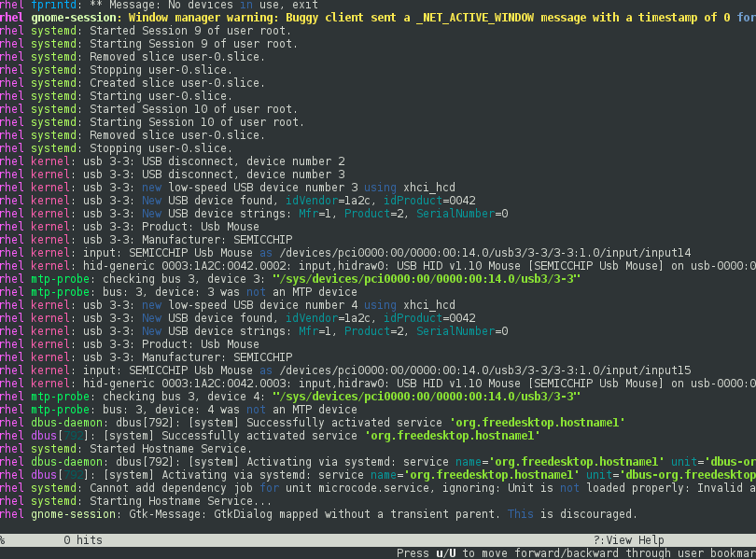Screen dimensions: 756x559
Task: Select the hid-generic "0003:1A2C:0042.0002" line
Action: point(378,266)
